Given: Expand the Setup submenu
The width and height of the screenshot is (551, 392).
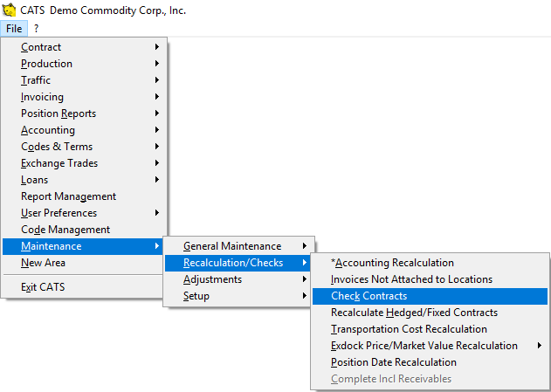Looking at the screenshot, I should pos(238,296).
